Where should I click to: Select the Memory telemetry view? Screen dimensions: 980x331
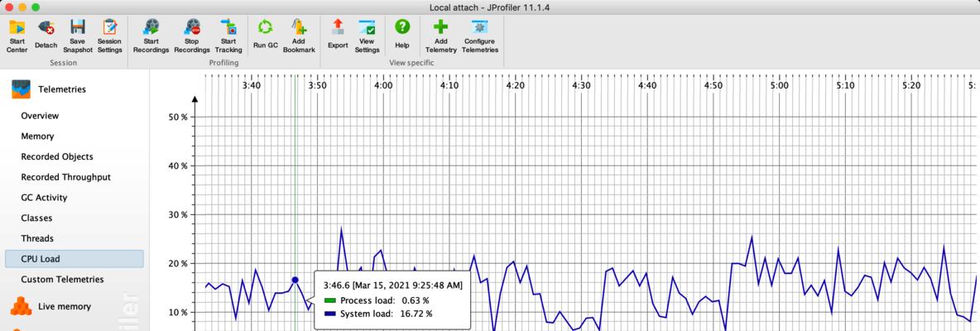[37, 137]
